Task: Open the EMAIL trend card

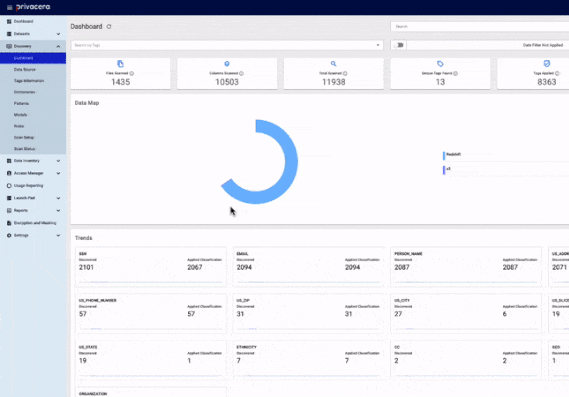Action: 308,267
